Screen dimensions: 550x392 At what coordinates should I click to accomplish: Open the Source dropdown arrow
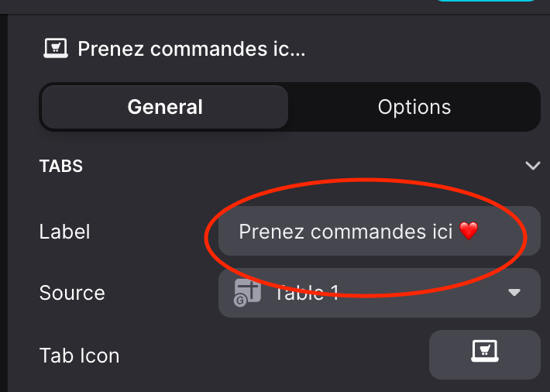click(x=514, y=292)
